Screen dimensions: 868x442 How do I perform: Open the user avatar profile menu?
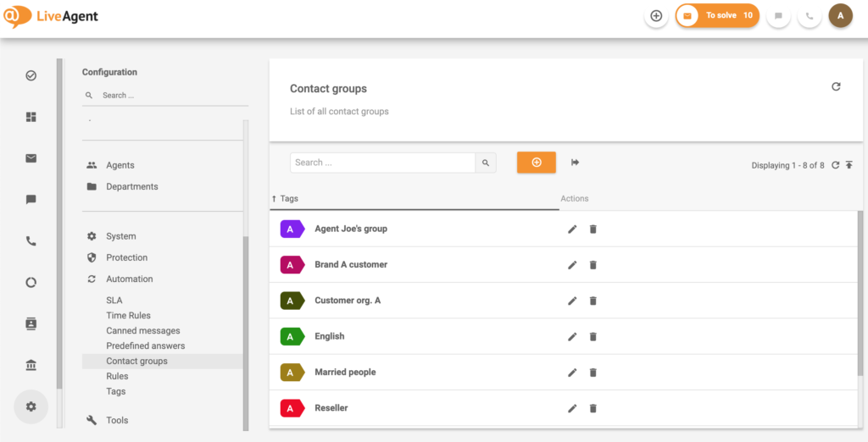point(840,15)
